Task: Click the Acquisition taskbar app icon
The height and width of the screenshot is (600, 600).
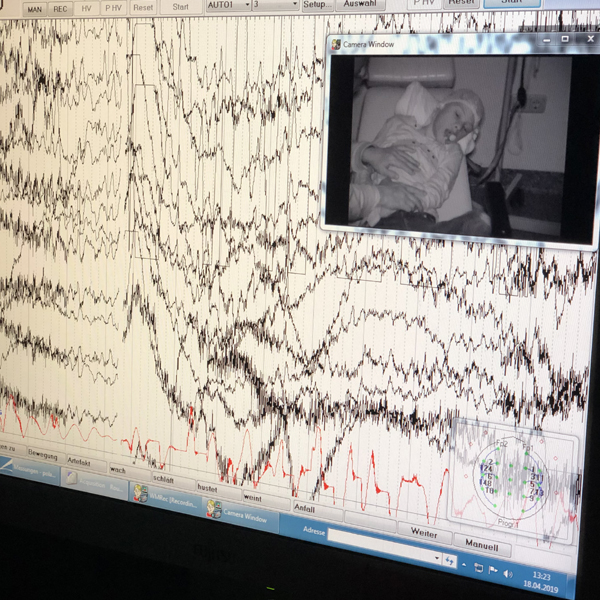Action: pyautogui.click(x=72, y=479)
